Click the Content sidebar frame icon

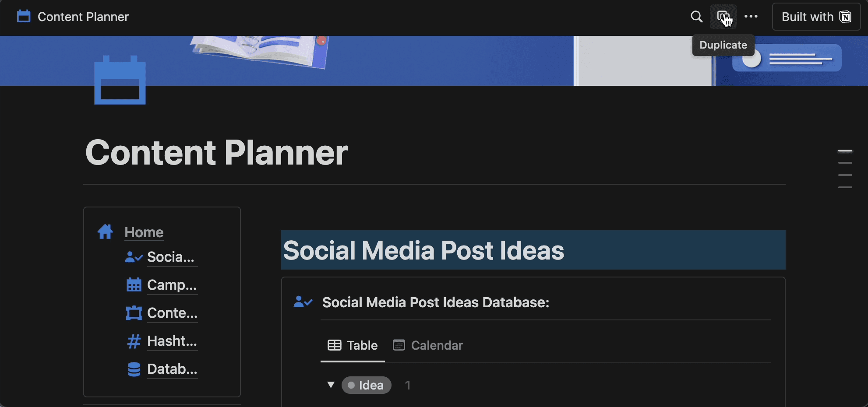[x=134, y=313]
